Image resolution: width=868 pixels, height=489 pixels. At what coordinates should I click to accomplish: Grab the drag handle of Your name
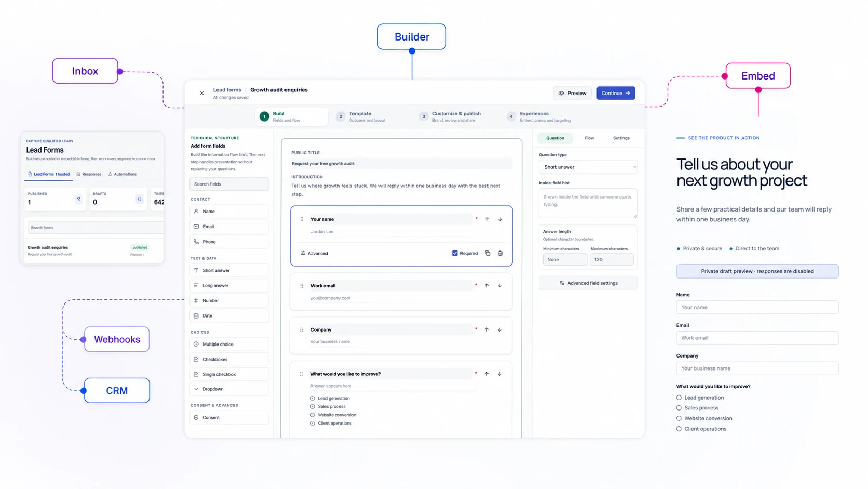tap(302, 219)
